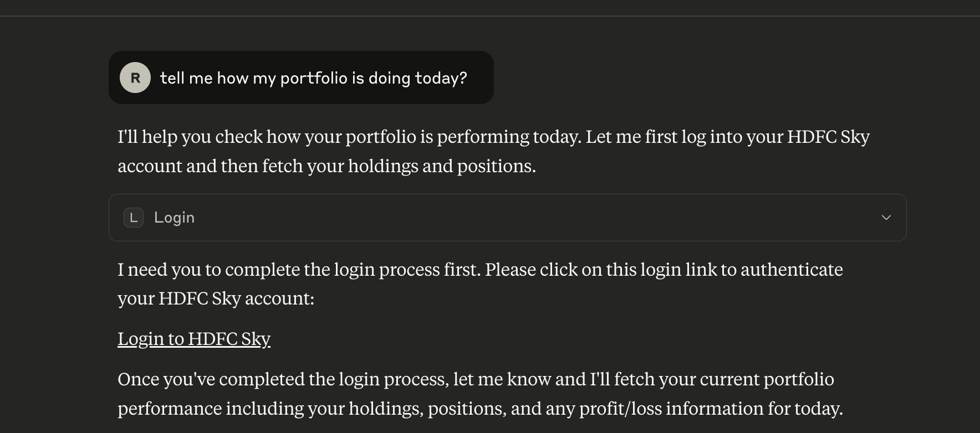This screenshot has width=980, height=433.
Task: Click the line "your HDFC Sky account:"
Action: (216, 298)
